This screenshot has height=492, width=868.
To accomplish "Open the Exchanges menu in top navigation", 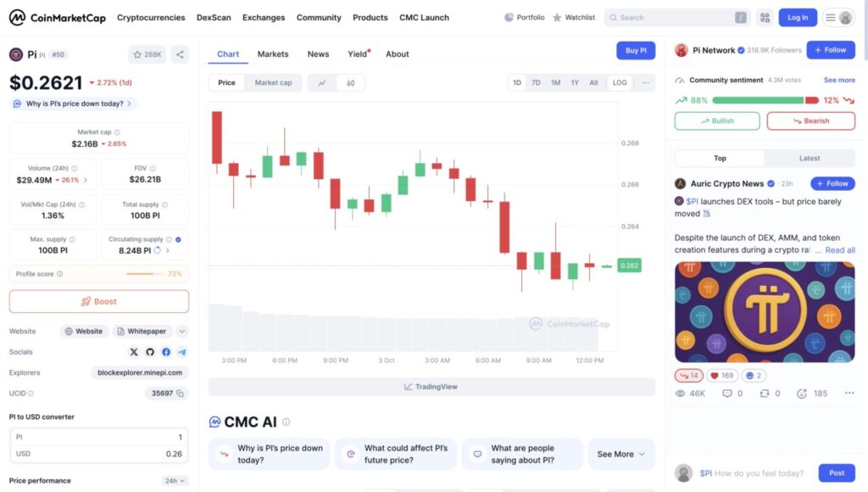I will pyautogui.click(x=264, y=17).
